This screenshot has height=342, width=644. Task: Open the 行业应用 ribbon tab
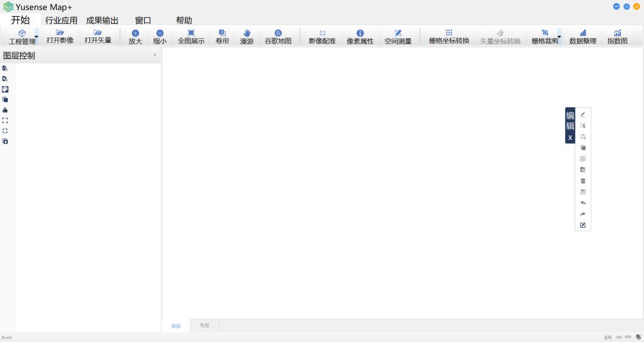coord(61,20)
